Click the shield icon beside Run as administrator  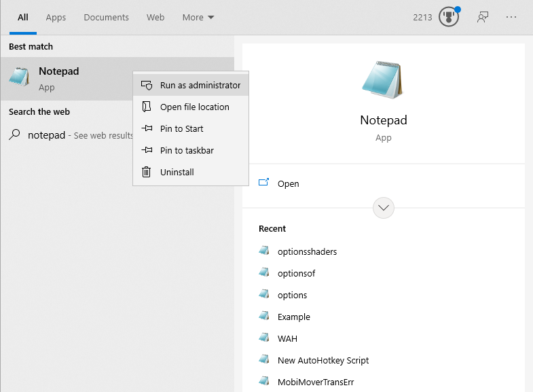(x=147, y=85)
